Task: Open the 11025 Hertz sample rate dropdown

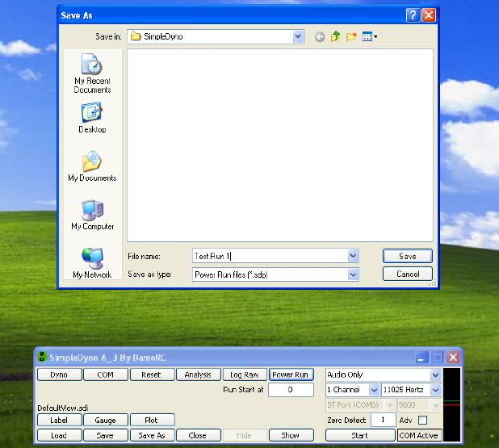Action: pos(436,390)
